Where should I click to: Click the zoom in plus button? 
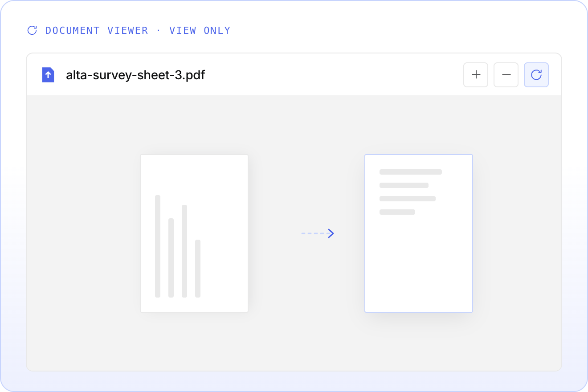coord(476,75)
